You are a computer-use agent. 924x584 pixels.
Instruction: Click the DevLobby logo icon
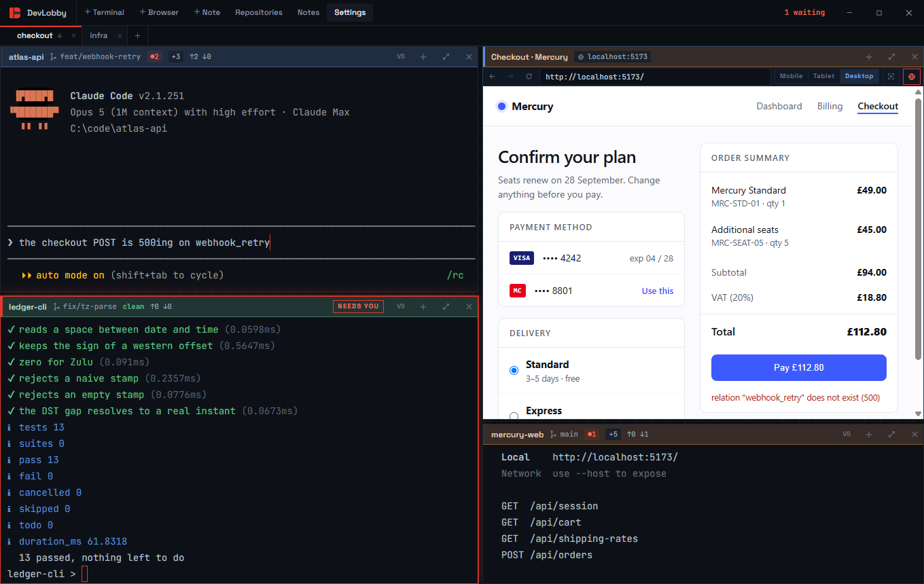(x=14, y=12)
